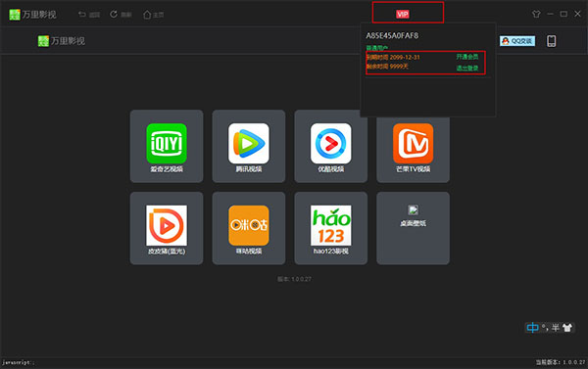Open the hao123 movies tile
The width and height of the screenshot is (588, 369).
pos(331,228)
